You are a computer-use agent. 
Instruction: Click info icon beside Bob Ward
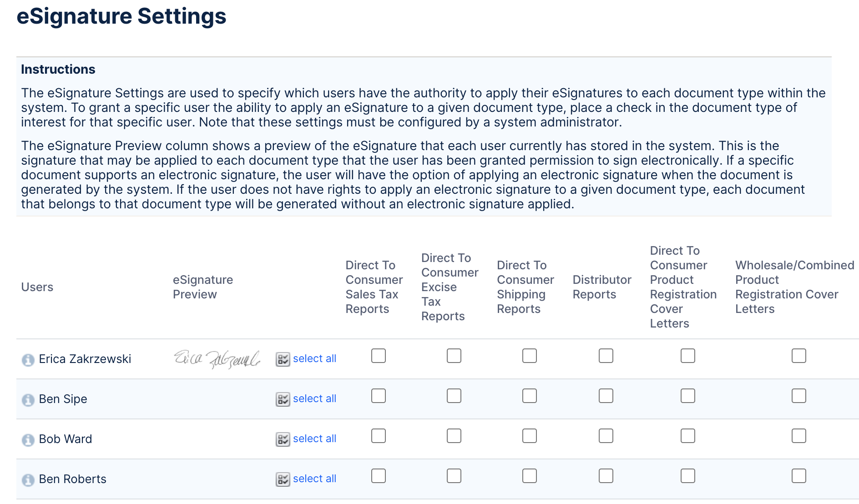(x=28, y=440)
